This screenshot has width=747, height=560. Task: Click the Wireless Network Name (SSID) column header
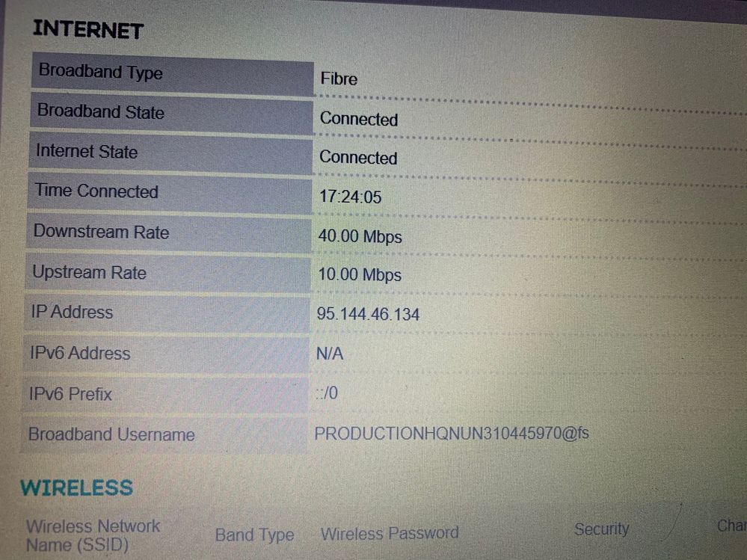click(x=93, y=535)
